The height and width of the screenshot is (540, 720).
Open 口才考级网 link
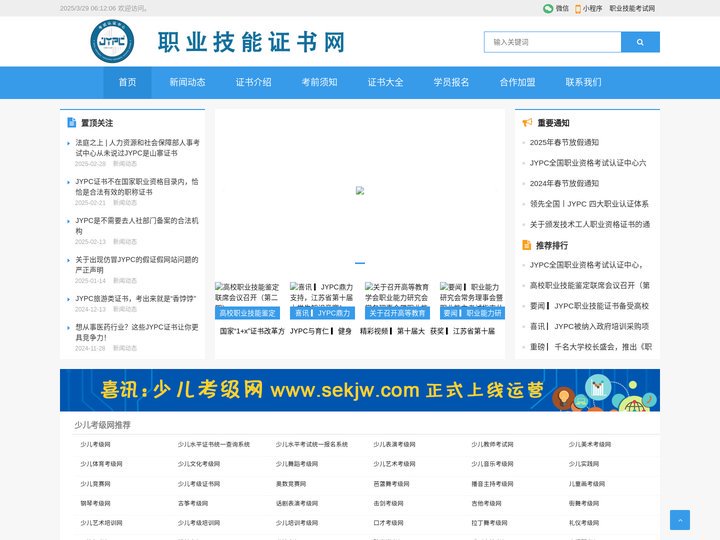388,523
